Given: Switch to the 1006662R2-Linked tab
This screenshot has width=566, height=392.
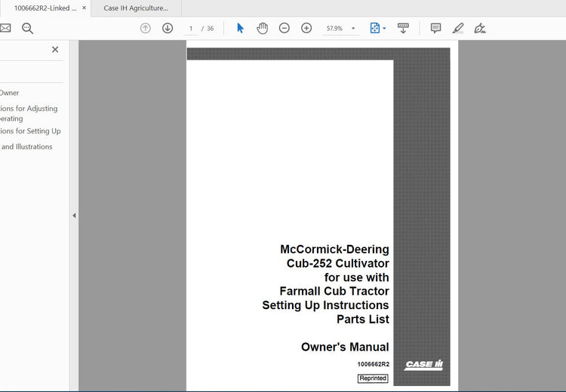Looking at the screenshot, I should (45, 8).
